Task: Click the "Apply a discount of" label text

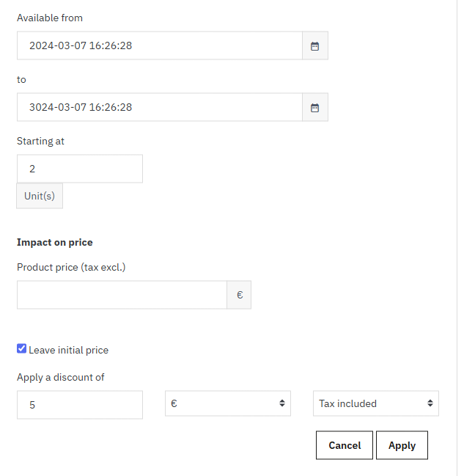Action: point(61,377)
